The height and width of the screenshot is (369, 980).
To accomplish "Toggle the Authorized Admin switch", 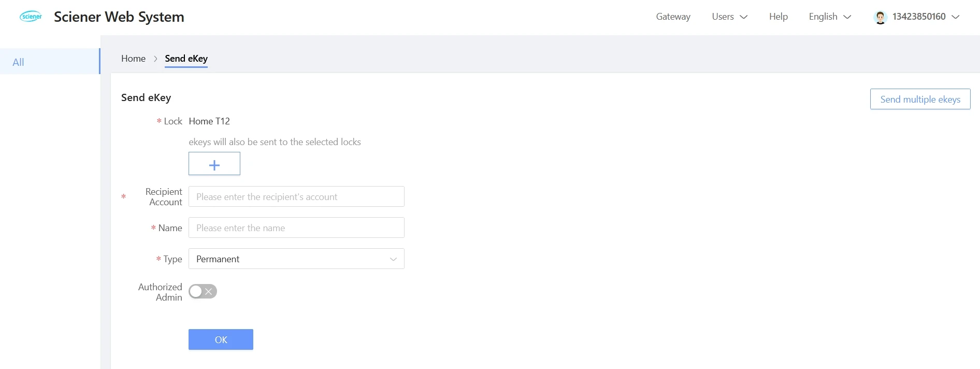I will click(203, 291).
